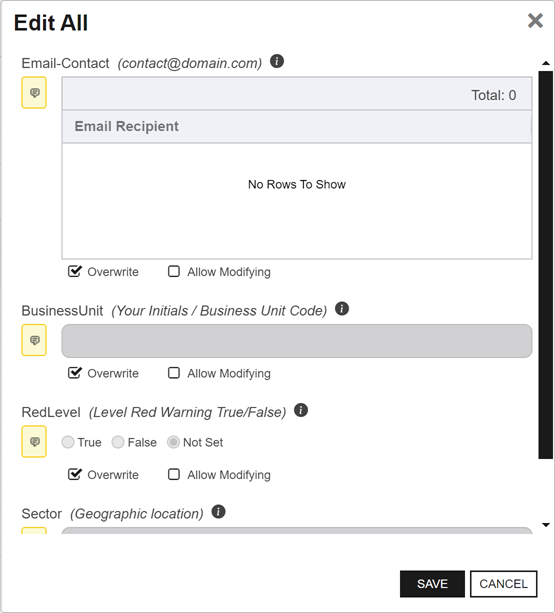Select the False radio option
This screenshot has width=555, height=613.
click(x=118, y=442)
